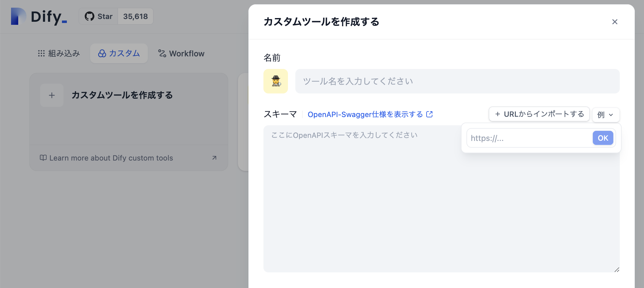644x288 pixels.
Task: Click the plus icon on カスタムツールを作成する card
Action: tap(52, 95)
